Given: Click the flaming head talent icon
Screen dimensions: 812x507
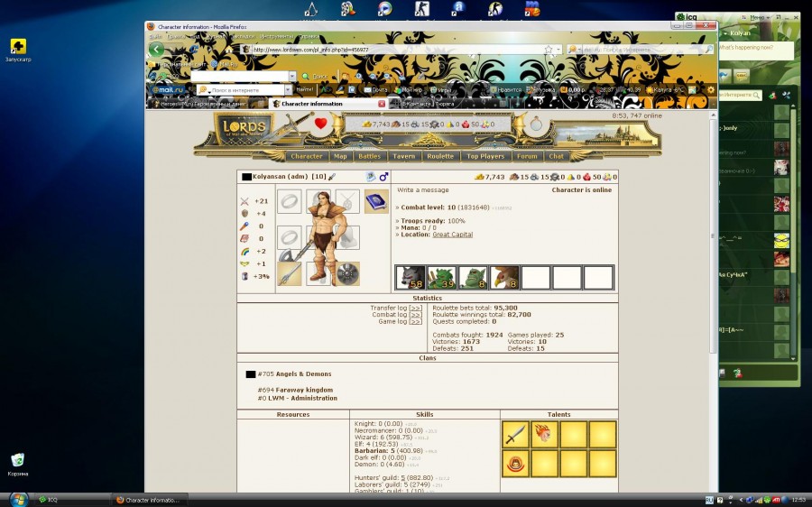Looking at the screenshot, I should [545, 434].
